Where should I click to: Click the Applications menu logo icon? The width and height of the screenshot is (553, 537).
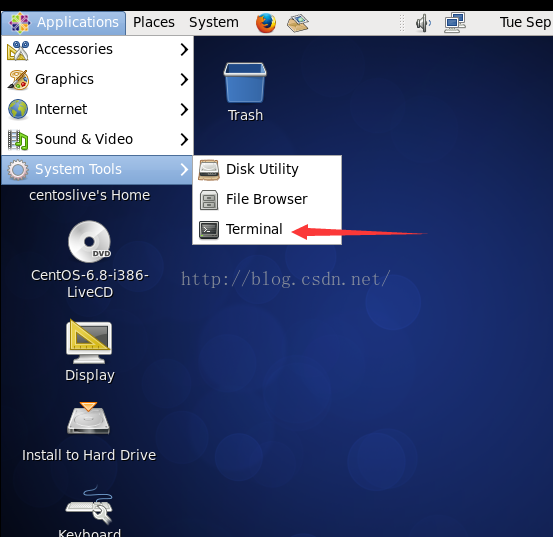(20, 23)
